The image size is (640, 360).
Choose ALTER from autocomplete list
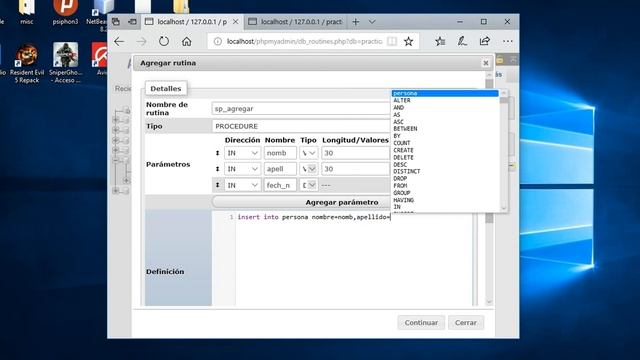(445, 100)
